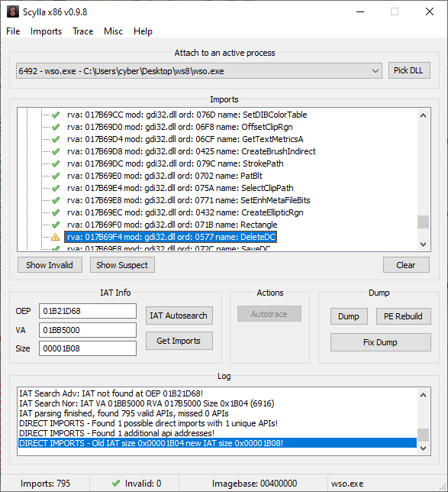
Task: Click the Scylla app icon in title bar
Action: pyautogui.click(x=13, y=12)
